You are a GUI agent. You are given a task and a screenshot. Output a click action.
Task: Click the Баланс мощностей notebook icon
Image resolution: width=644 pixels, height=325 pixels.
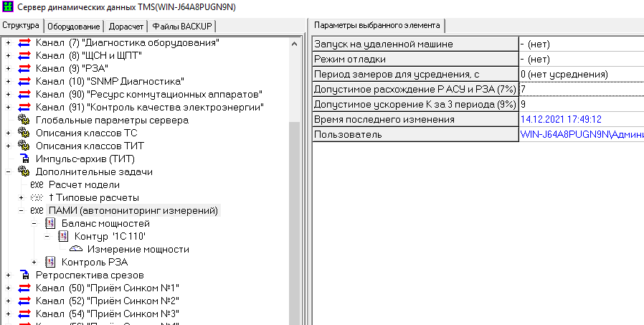click(50, 224)
